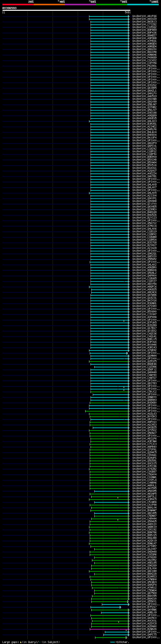Screen dimensions: 161x644
Task: Click the cyan ~100% identity legend segment
Action: coord(143,5)
